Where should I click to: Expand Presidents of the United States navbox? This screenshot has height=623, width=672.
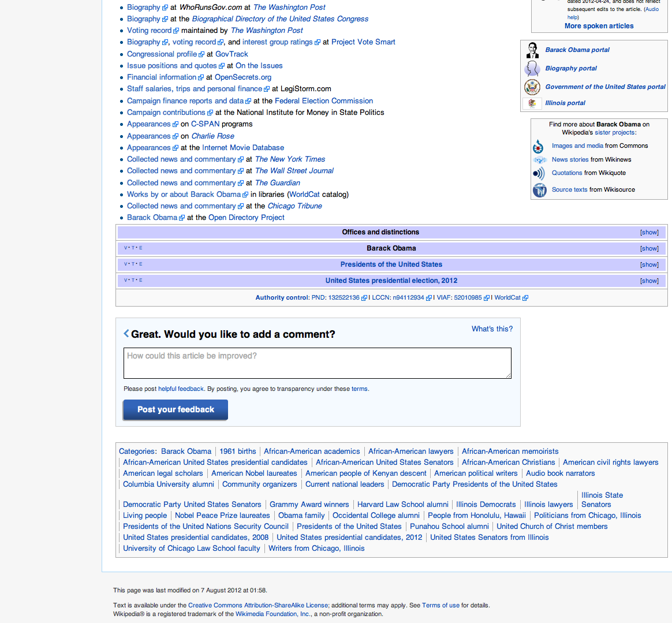tap(649, 265)
